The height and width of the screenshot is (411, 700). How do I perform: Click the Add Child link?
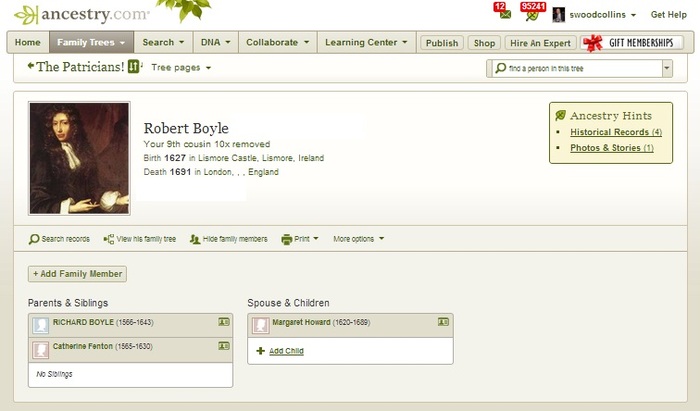286,351
